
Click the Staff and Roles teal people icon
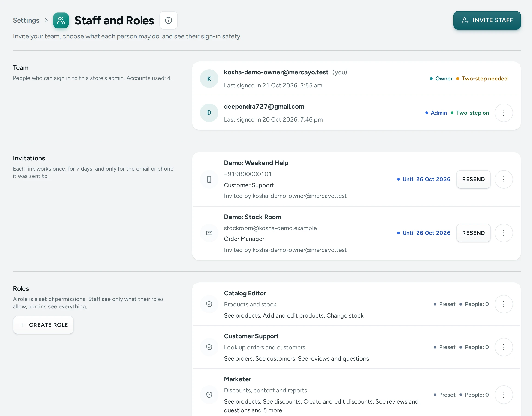click(61, 20)
